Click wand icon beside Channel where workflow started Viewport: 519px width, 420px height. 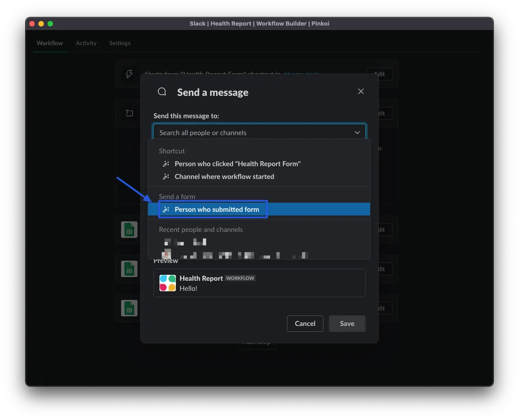pyautogui.click(x=166, y=177)
